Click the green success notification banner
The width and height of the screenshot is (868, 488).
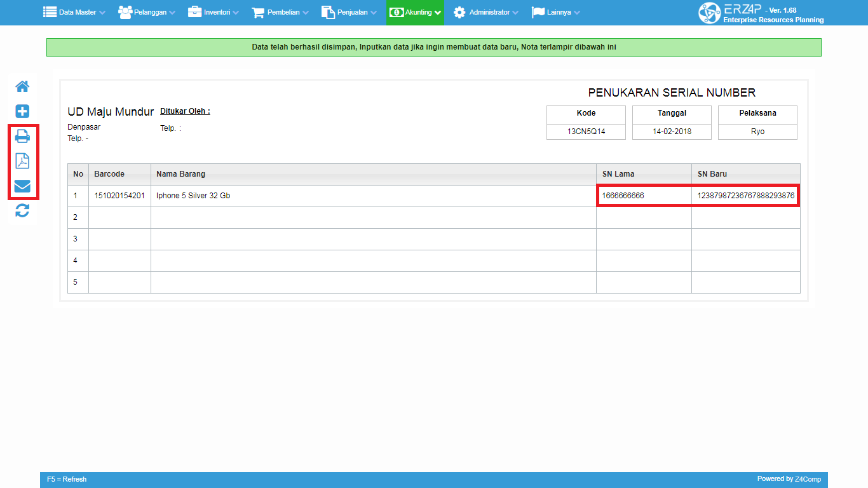coord(433,47)
